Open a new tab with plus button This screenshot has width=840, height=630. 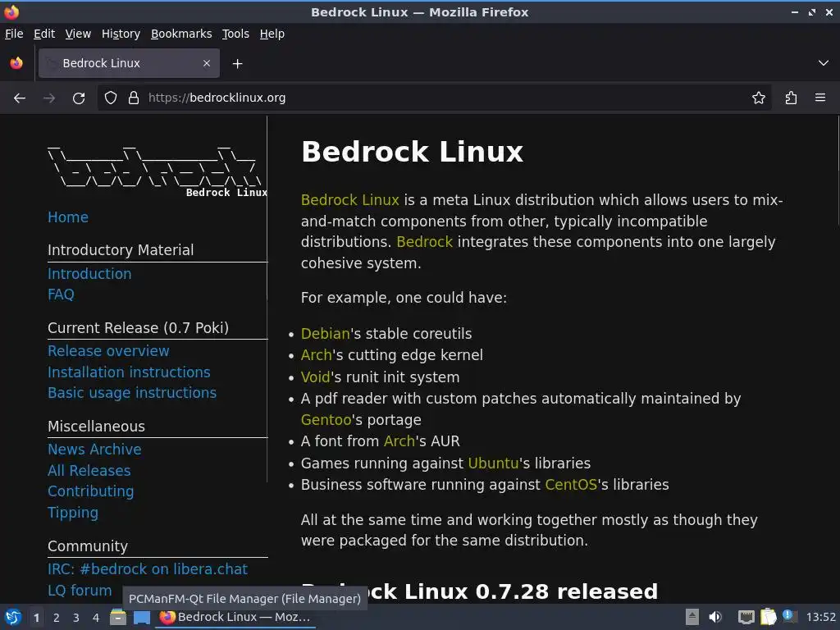pyautogui.click(x=237, y=64)
